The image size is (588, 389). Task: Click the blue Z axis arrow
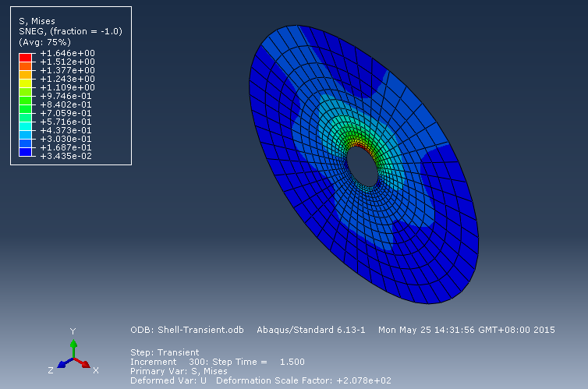[x=66, y=362]
